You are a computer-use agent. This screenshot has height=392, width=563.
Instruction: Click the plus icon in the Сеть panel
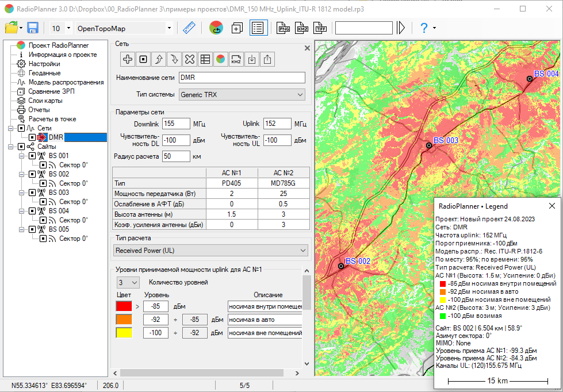128,59
